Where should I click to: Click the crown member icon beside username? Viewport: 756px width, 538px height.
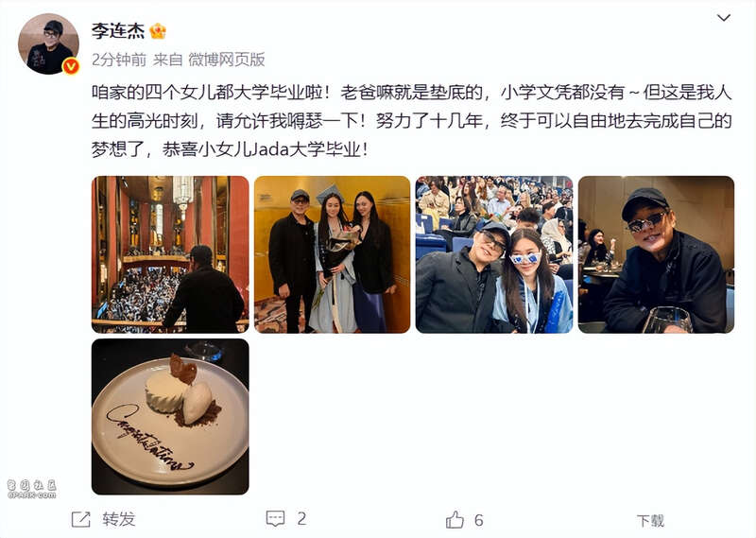click(x=158, y=31)
